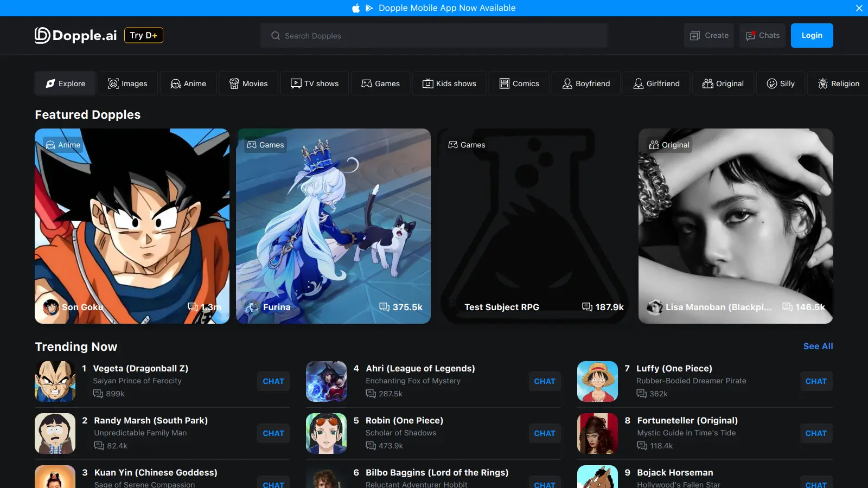Image resolution: width=868 pixels, height=488 pixels.
Task: Open the Create page
Action: pyautogui.click(x=709, y=35)
